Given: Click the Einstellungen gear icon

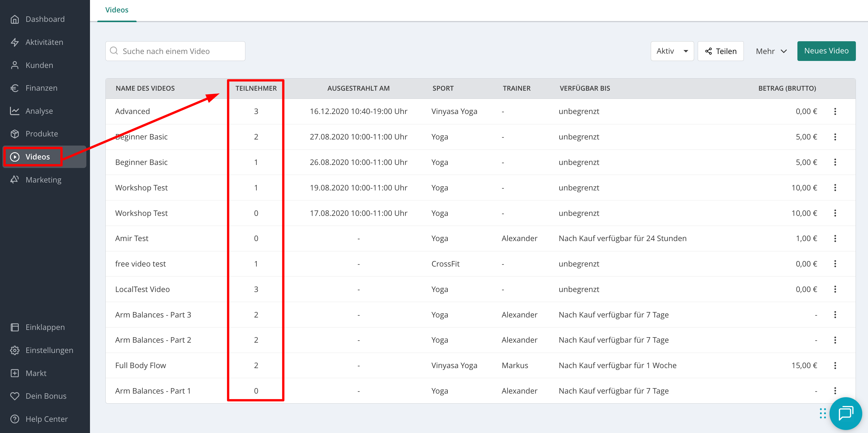Looking at the screenshot, I should [x=15, y=350].
